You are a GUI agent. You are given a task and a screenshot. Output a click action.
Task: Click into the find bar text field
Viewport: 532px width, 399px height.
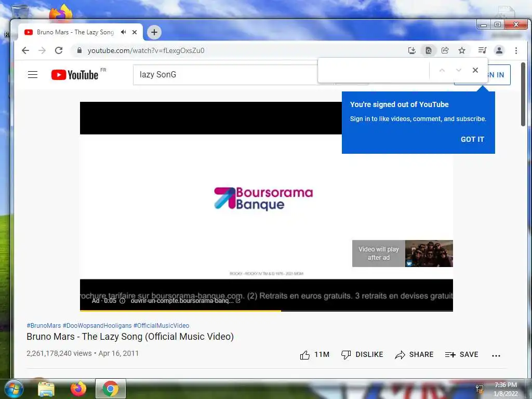(x=375, y=70)
